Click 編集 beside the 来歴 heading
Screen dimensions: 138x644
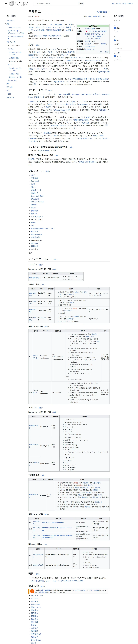coord(37,45)
